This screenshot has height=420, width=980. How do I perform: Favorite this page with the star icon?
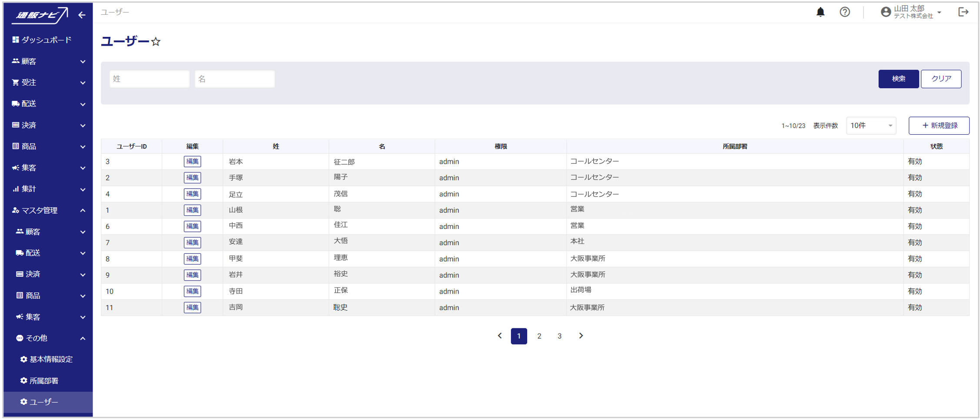156,42
